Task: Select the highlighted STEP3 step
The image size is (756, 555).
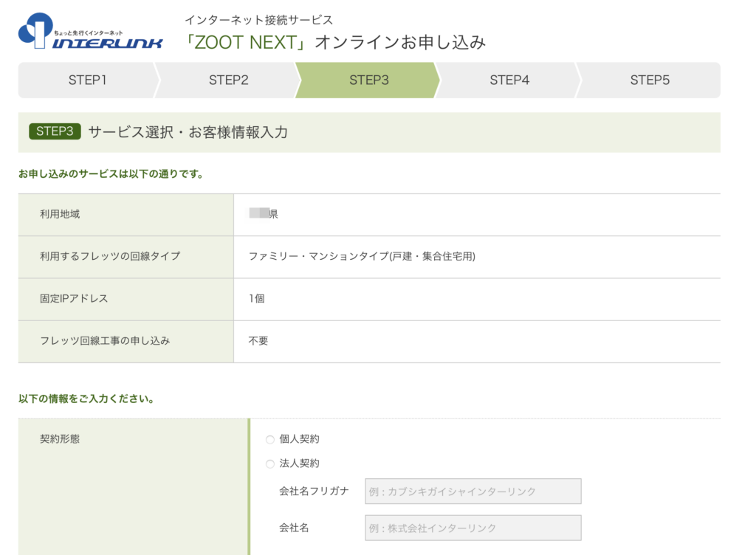Action: 369,80
